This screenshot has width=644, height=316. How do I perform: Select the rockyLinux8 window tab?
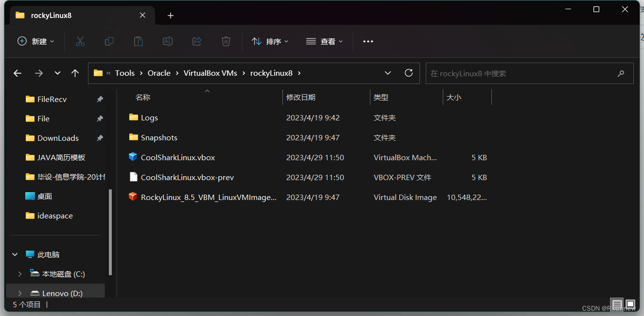[x=83, y=15]
